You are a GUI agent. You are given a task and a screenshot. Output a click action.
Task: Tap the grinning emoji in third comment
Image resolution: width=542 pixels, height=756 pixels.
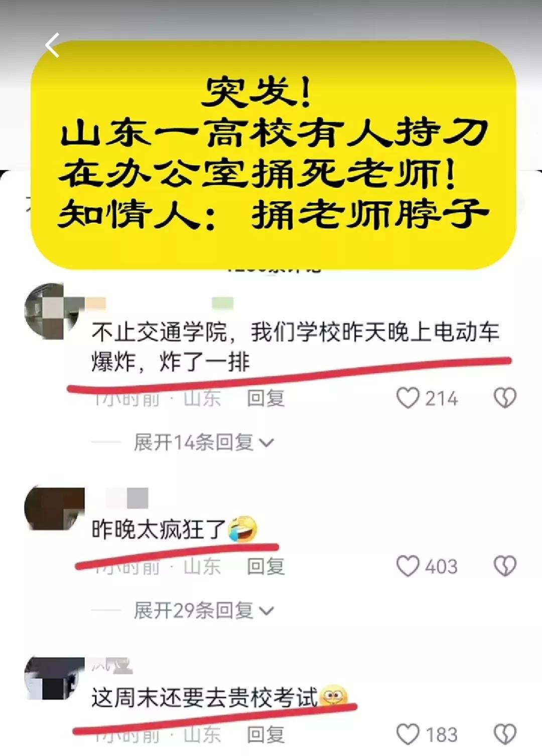point(334,697)
